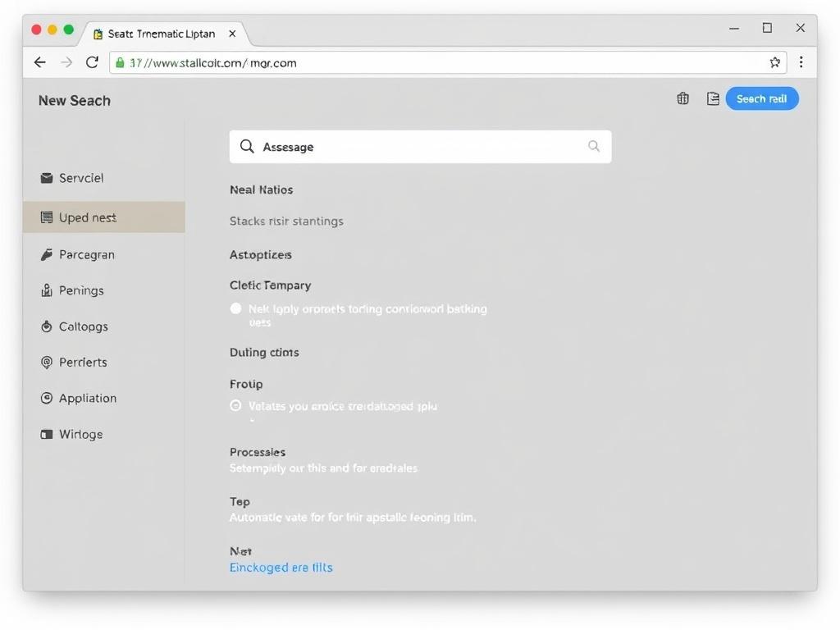Image resolution: width=840 pixels, height=630 pixels.
Task: Click the grid icon beside Seach button
Action: (682, 98)
